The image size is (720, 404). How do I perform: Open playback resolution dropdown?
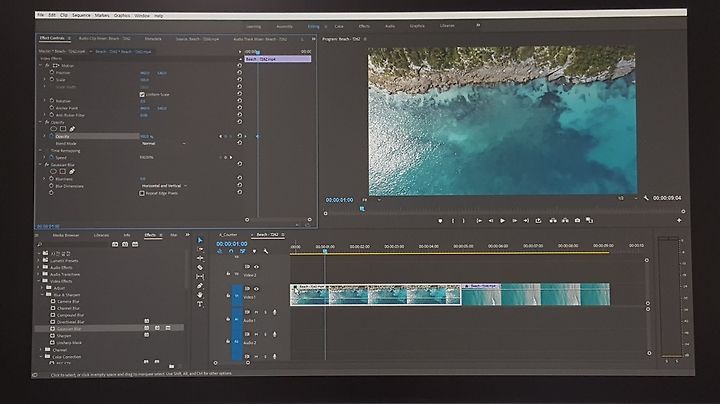coord(627,198)
